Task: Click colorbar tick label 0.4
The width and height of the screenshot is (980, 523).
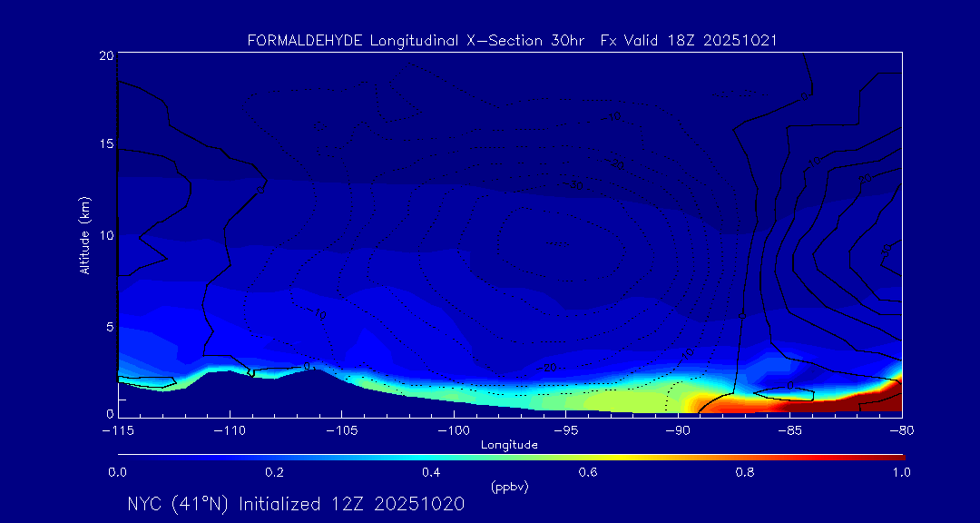Action: point(431,473)
